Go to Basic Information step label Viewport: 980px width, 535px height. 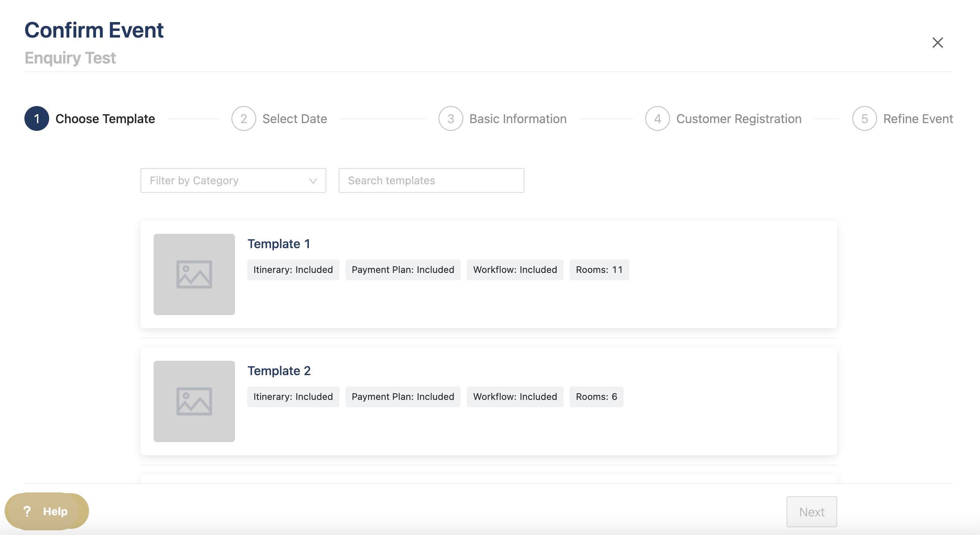[x=517, y=119]
